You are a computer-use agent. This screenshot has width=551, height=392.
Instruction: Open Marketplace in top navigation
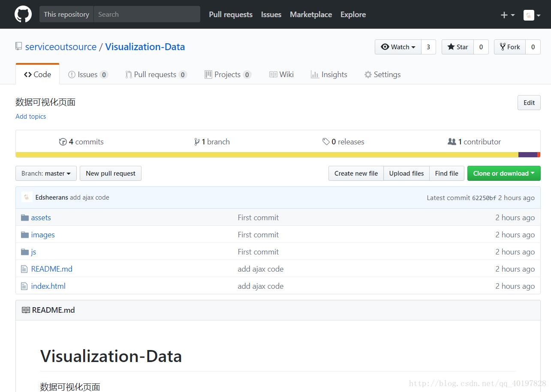tap(311, 15)
